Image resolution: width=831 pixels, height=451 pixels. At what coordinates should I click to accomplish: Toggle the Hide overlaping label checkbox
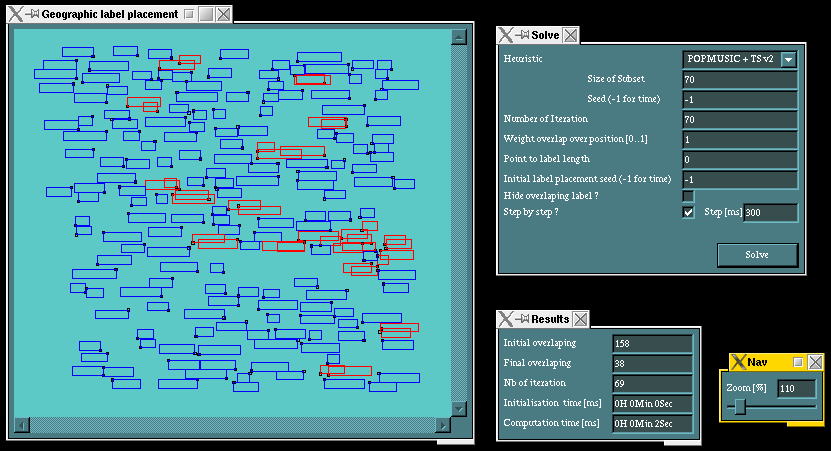(688, 196)
